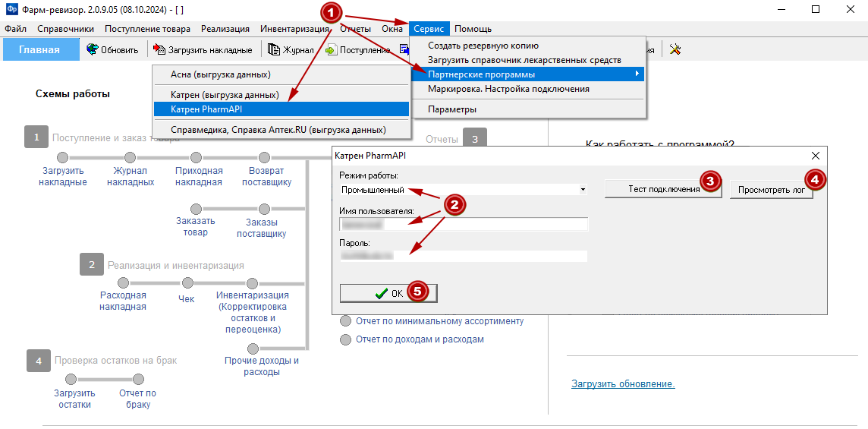The image size is (868, 429).
Task: Open the Сервис menu
Action: (x=429, y=29)
